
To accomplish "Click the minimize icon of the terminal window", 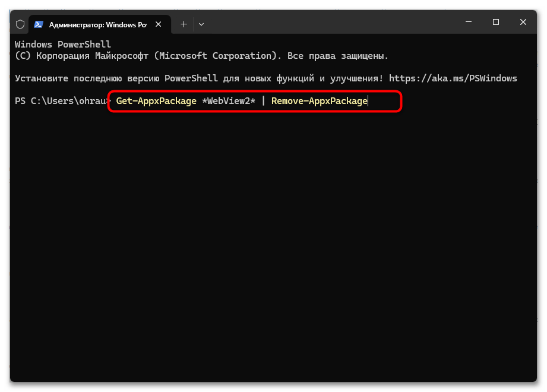I will (469, 21).
